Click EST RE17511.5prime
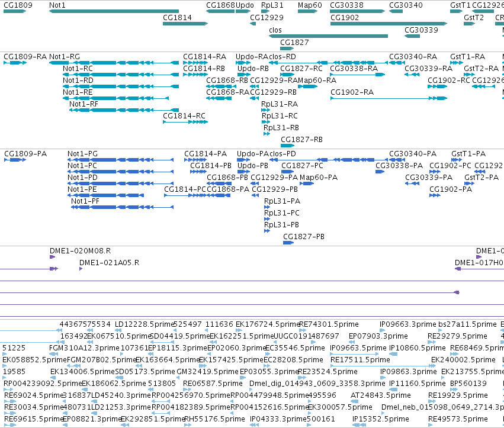The height and width of the screenshot is (428, 504). pyautogui.click(x=383, y=366)
